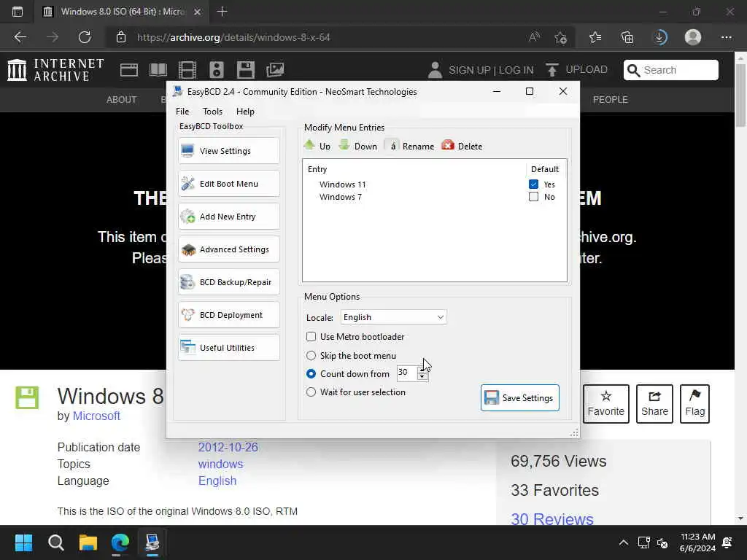The height and width of the screenshot is (560, 747).
Task: Open Add New Entry section
Action: point(228,216)
